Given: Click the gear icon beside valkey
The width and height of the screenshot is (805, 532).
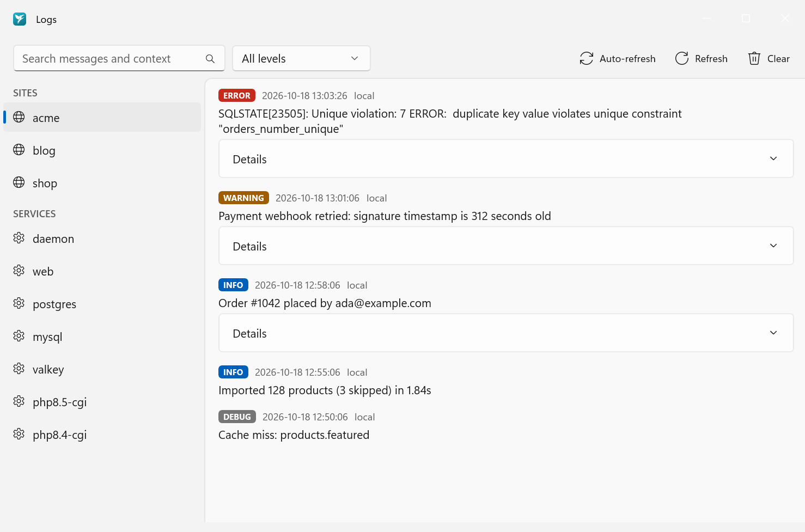Looking at the screenshot, I should [x=19, y=369].
